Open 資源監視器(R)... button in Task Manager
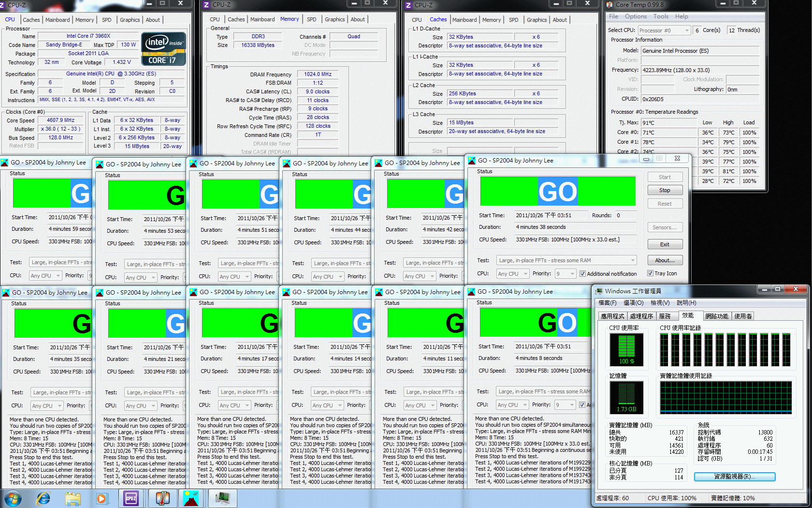The width and height of the screenshot is (812, 508). coord(735,477)
